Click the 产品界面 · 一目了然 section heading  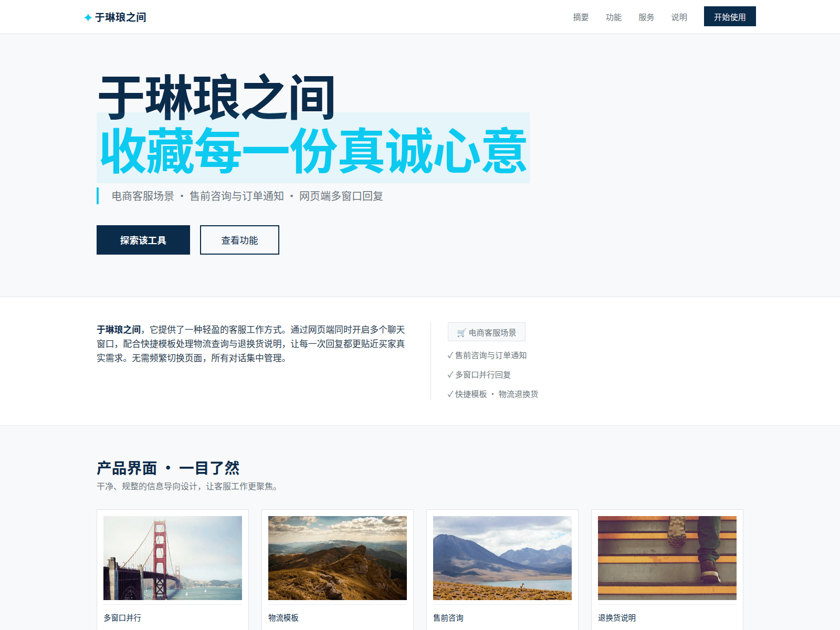168,468
